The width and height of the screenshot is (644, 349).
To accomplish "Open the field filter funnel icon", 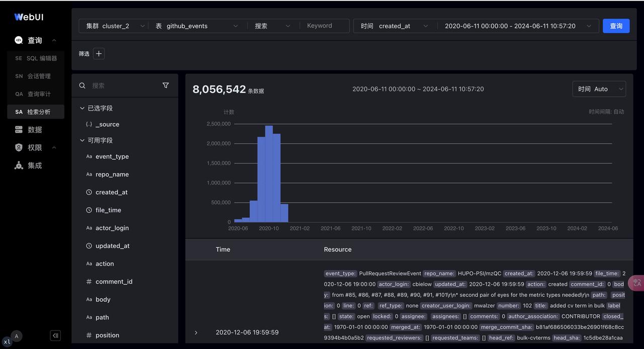I will [x=166, y=85].
